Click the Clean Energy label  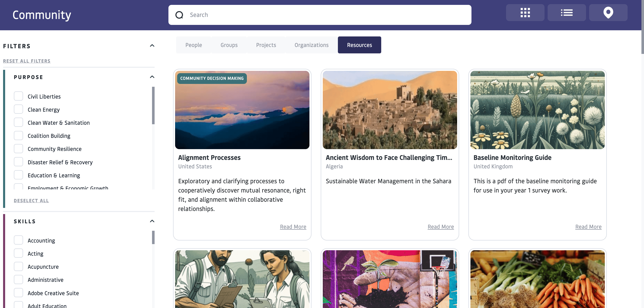44,110
